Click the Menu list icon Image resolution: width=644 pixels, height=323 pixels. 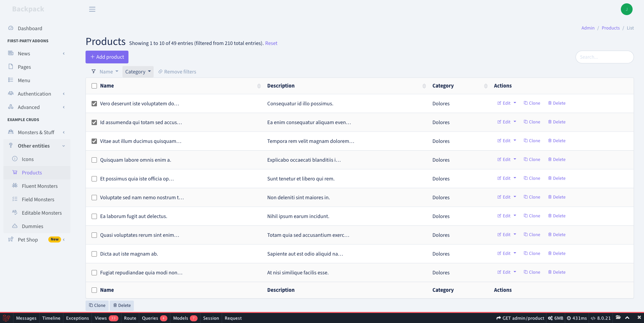point(11,80)
